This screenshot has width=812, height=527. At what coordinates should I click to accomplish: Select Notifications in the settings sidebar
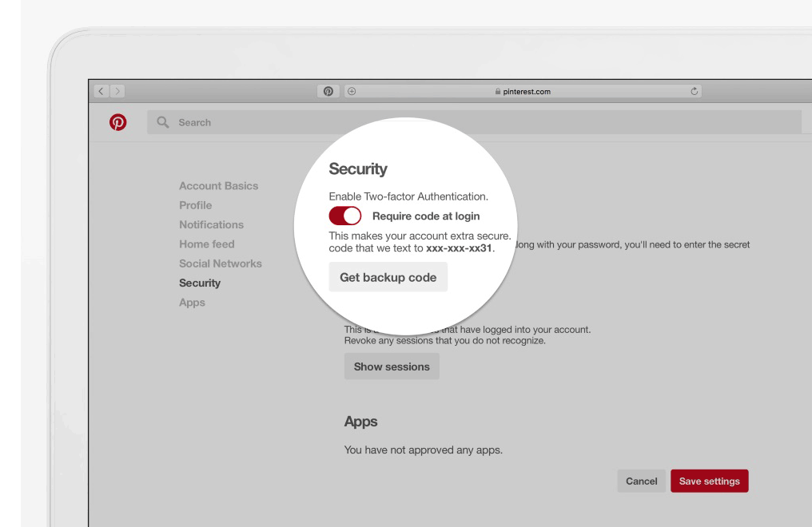pos(211,224)
